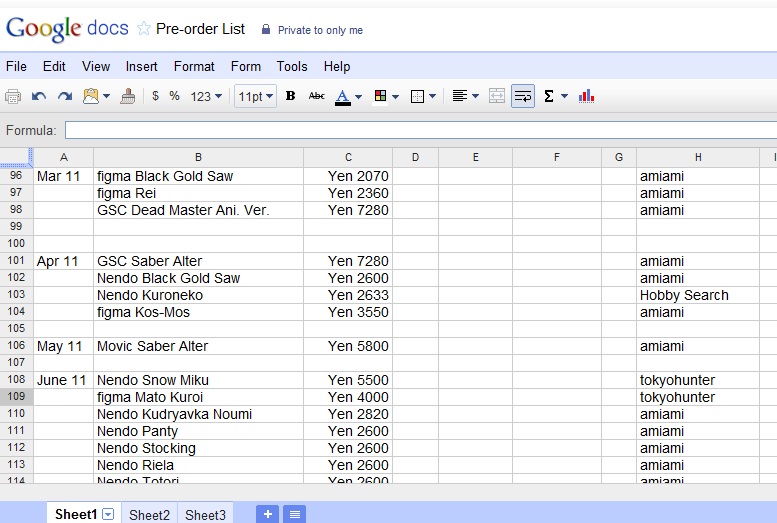Screen dimensions: 777x523
Task: Open the Format menu
Action: point(194,66)
